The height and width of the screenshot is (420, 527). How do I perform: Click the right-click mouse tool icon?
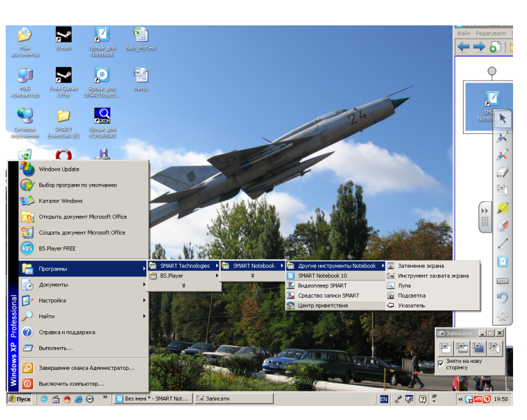(x=502, y=226)
